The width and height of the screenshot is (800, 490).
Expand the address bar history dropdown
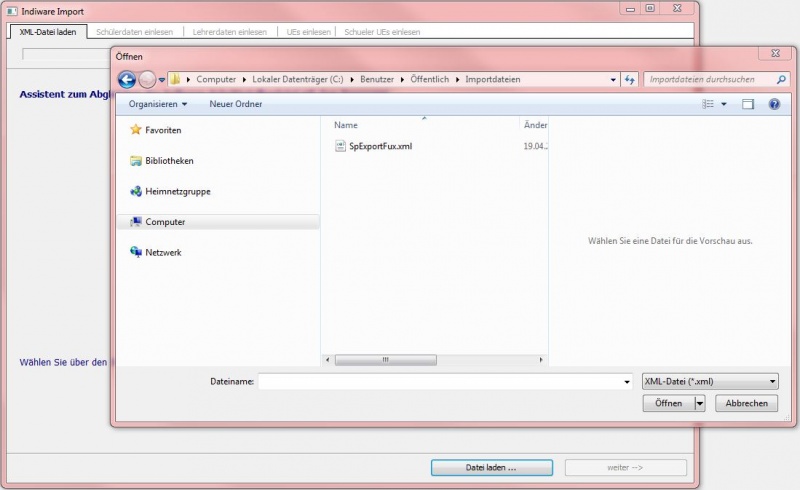tap(613, 80)
